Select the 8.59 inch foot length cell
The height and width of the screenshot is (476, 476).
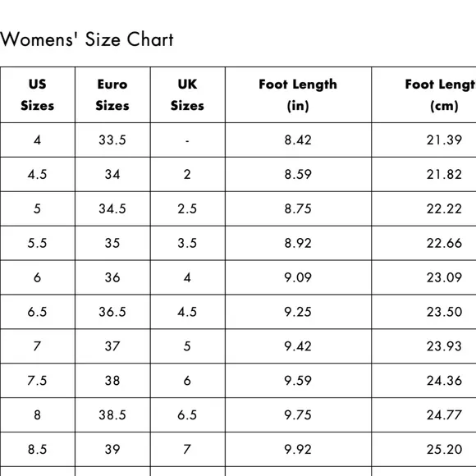pyautogui.click(x=298, y=174)
